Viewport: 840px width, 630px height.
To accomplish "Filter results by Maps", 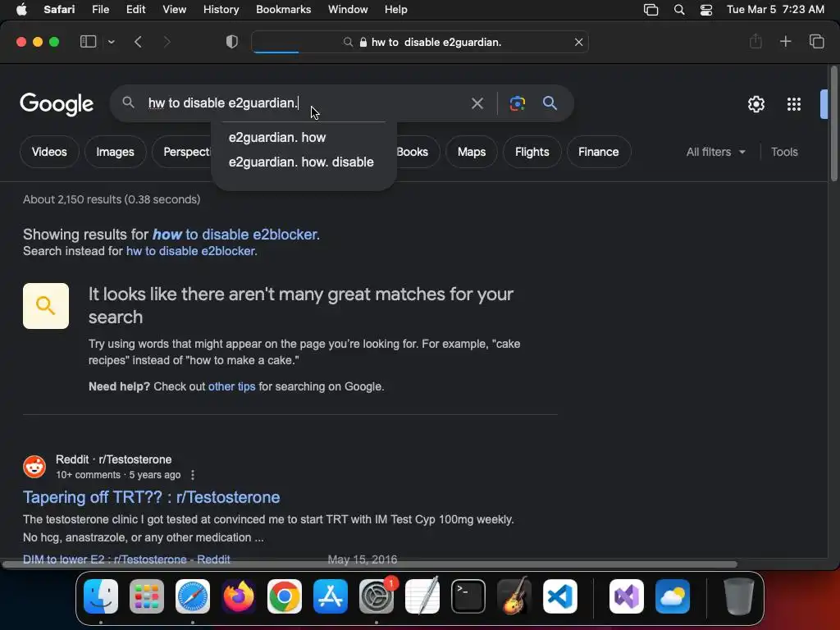I will 472,152.
